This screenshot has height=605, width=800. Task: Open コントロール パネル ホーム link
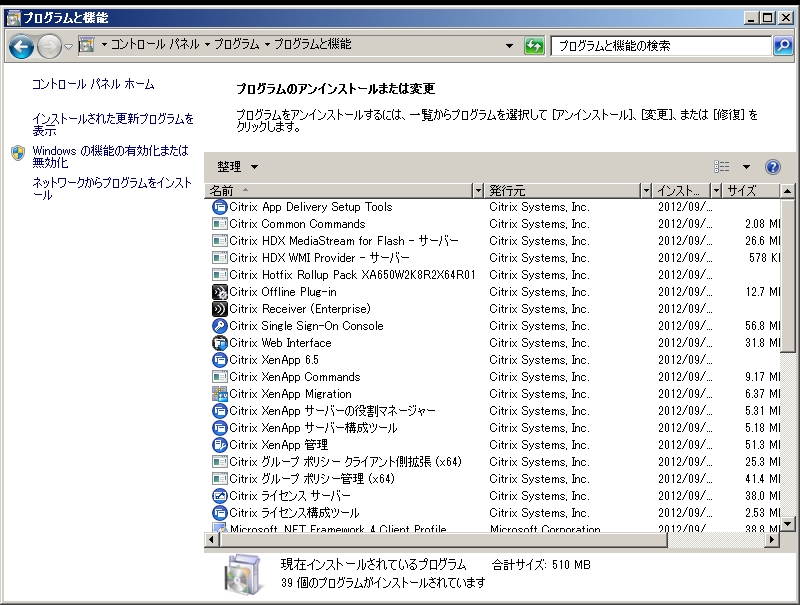coord(93,85)
